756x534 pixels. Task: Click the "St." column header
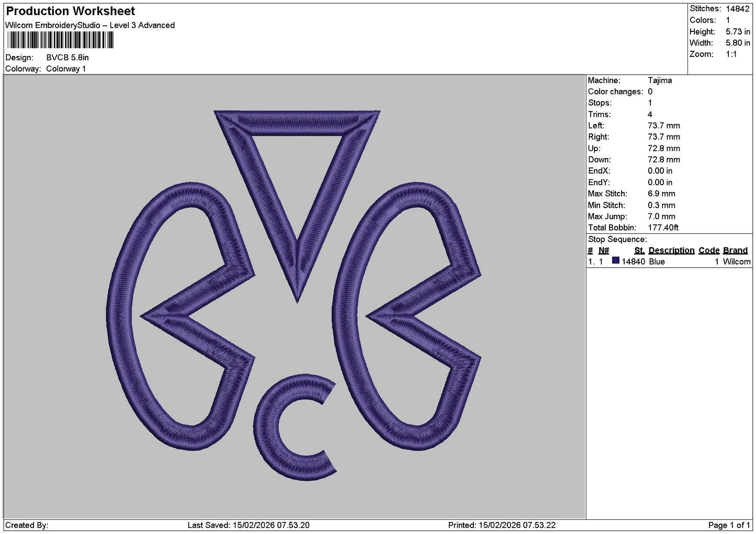pyautogui.click(x=639, y=251)
